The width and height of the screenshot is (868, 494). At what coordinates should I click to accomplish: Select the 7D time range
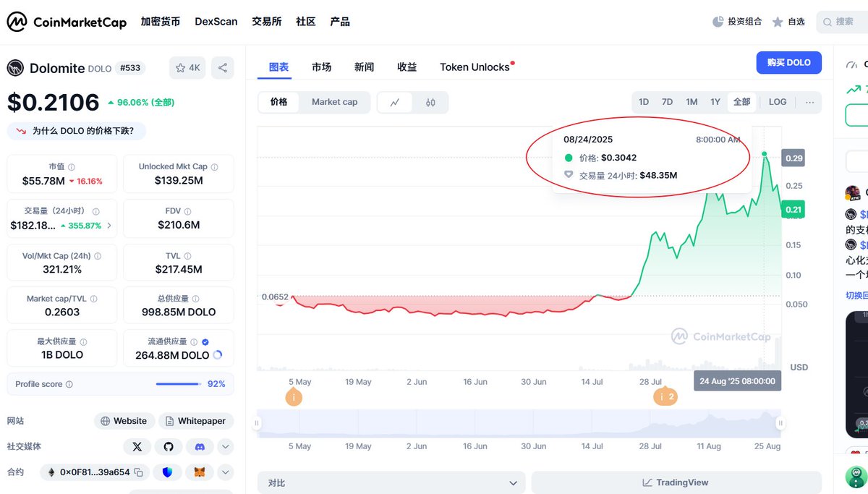[x=667, y=102]
